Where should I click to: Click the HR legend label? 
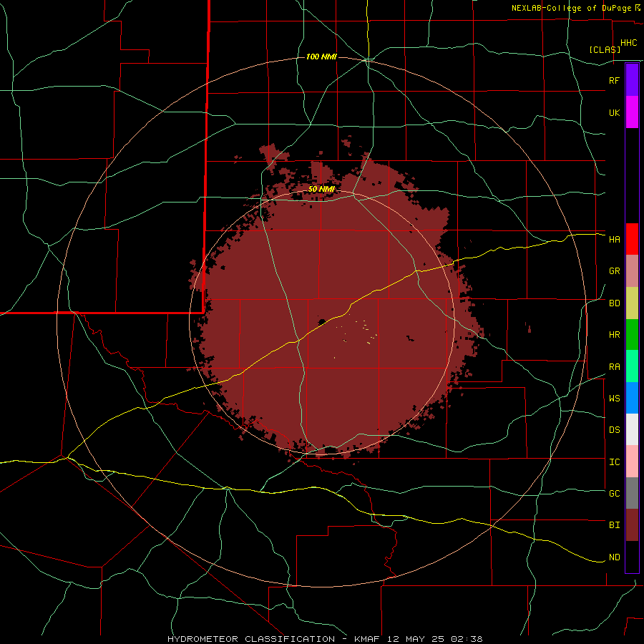[614, 335]
